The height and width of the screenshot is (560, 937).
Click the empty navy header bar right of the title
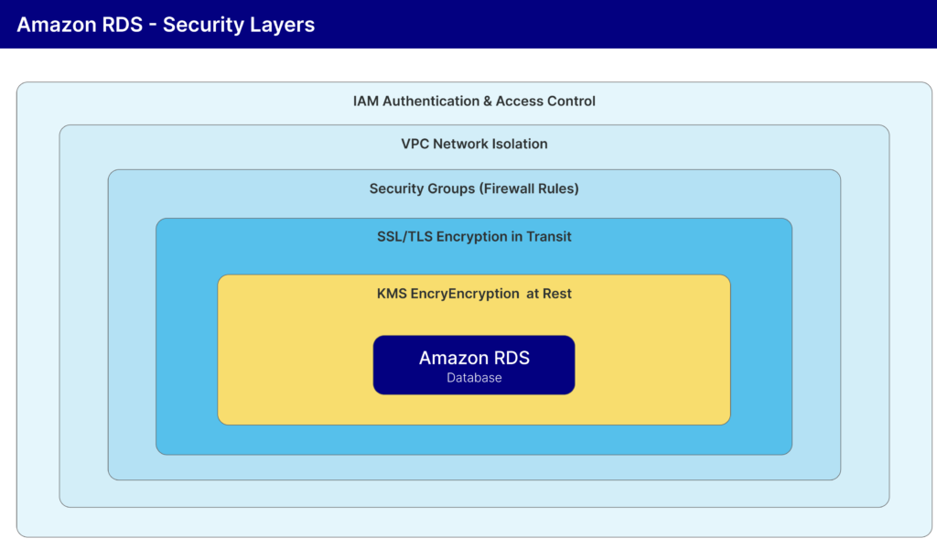pos(641,25)
